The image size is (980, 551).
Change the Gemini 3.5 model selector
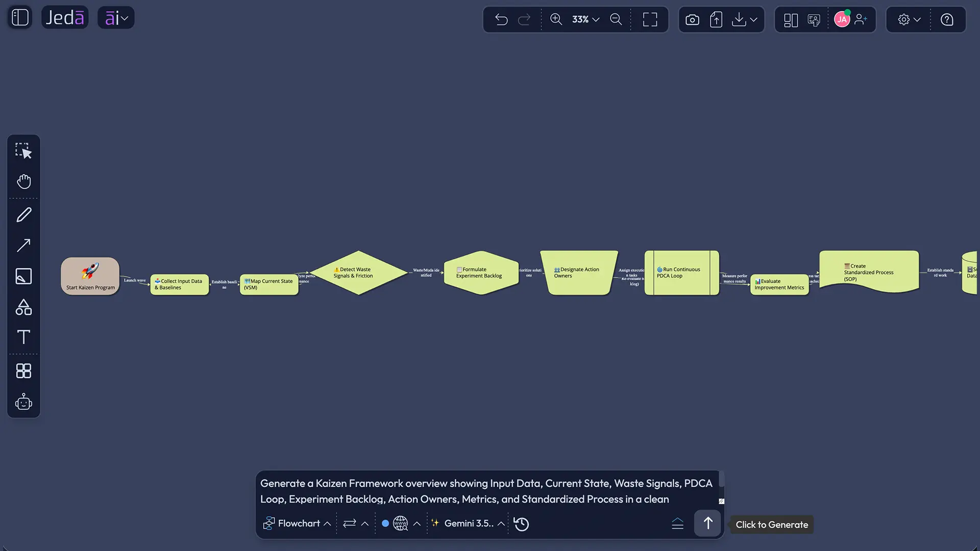tap(468, 523)
